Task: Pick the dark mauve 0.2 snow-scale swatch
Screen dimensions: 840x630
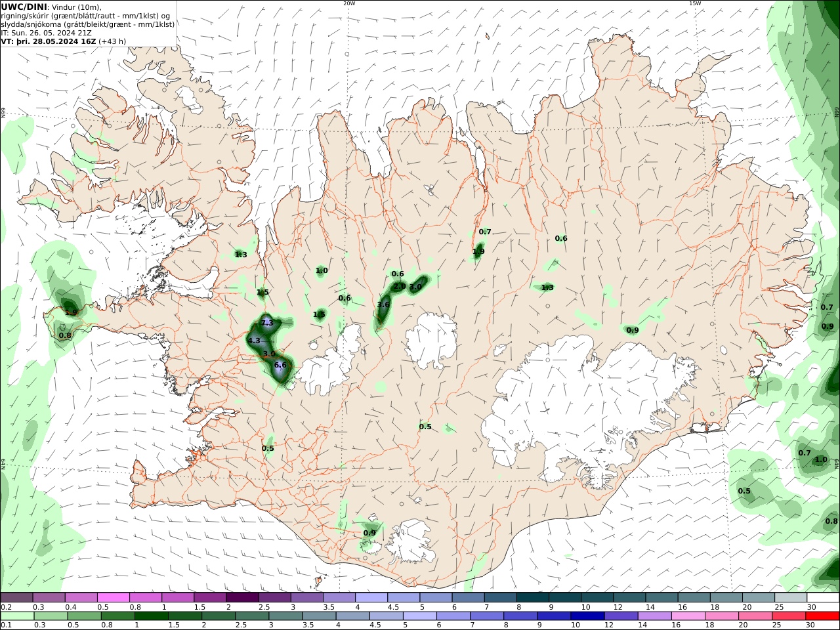Action: click(16, 598)
